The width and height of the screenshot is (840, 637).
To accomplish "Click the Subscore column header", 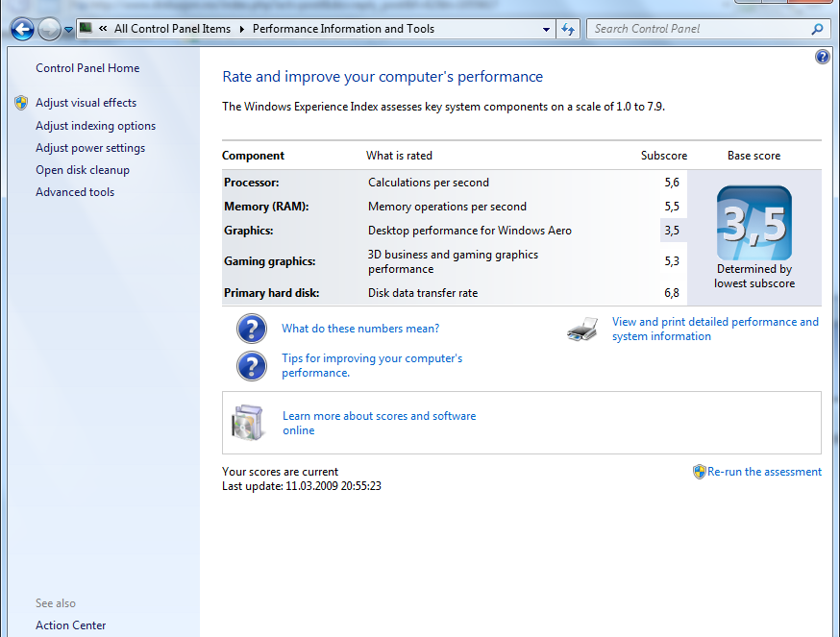I will point(664,156).
